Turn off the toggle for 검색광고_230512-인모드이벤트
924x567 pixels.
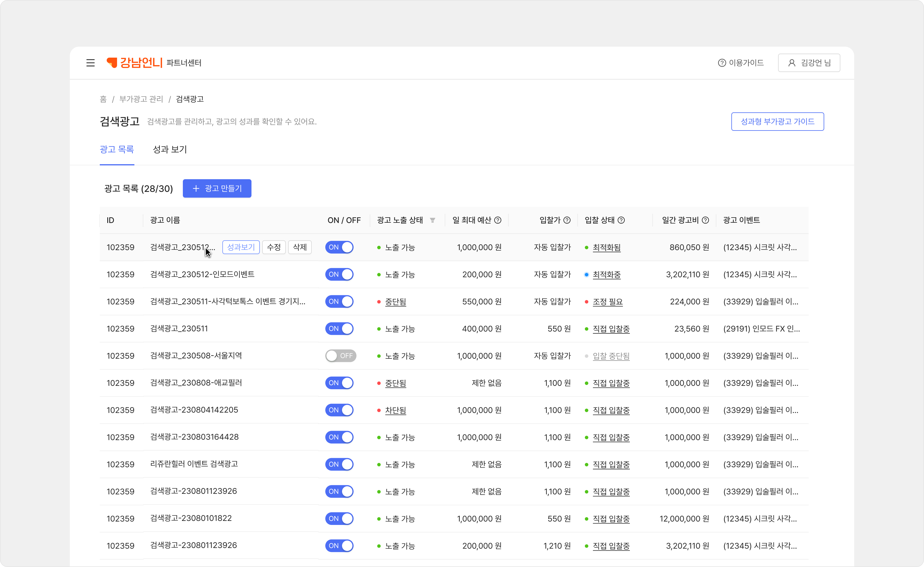339,275
